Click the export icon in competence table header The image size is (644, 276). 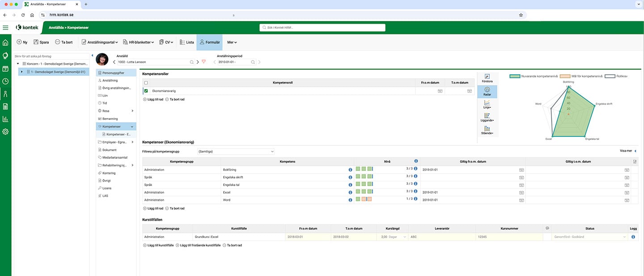635,161
